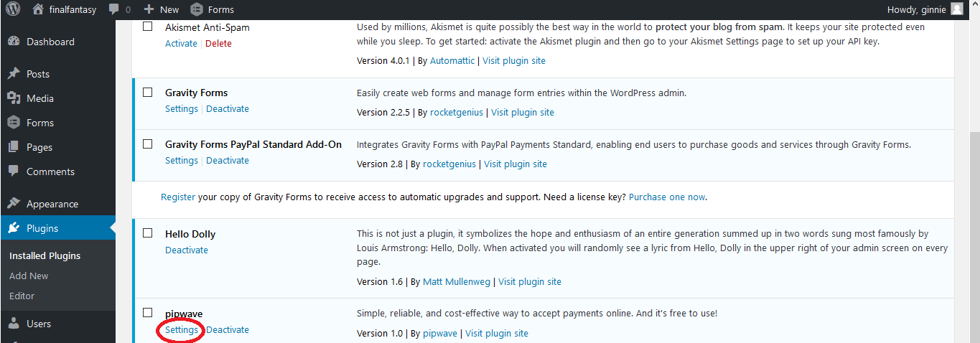Open pipwave plugin Settings

(x=182, y=329)
